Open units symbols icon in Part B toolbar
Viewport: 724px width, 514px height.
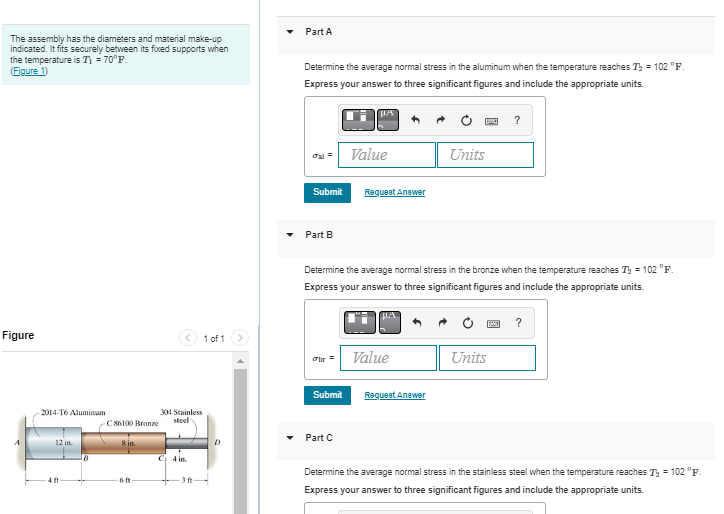[x=390, y=322]
